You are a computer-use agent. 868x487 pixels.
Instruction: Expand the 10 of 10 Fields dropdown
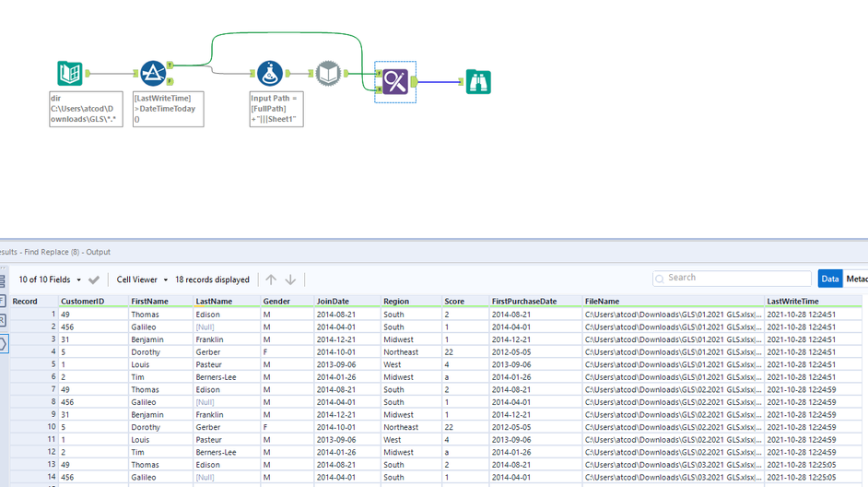(50, 279)
